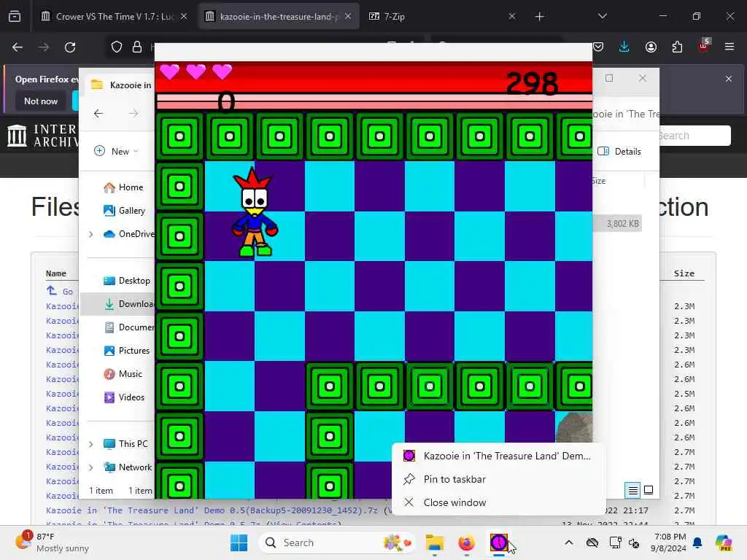Open display/cast tray icon
This screenshot has width=747, height=560.
click(x=615, y=542)
